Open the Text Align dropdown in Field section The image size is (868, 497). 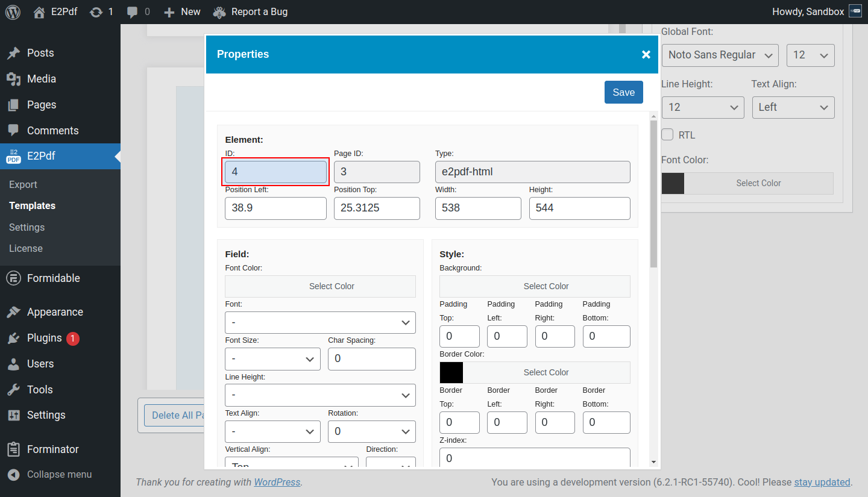coord(272,431)
